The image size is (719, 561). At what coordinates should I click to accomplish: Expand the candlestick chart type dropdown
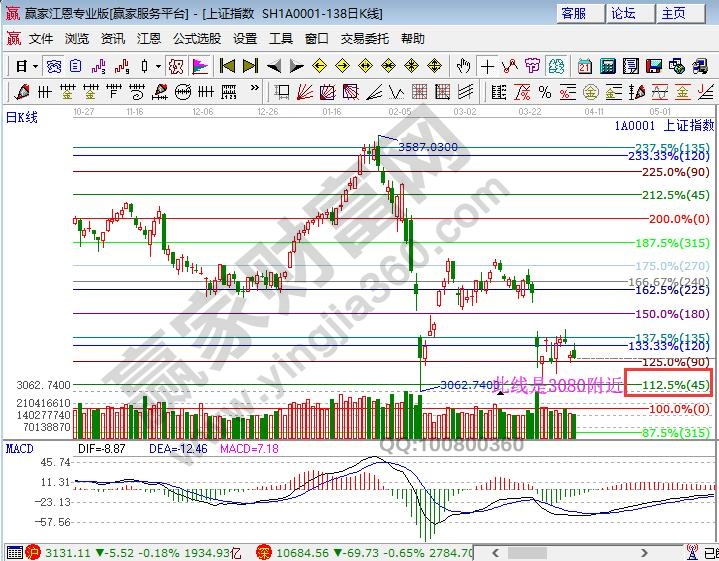point(158,66)
